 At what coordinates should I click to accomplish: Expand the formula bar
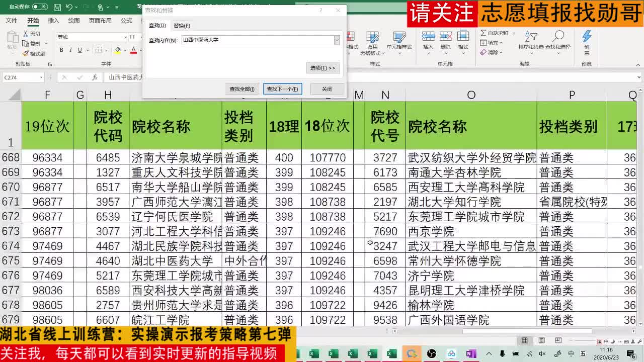pos(639,77)
